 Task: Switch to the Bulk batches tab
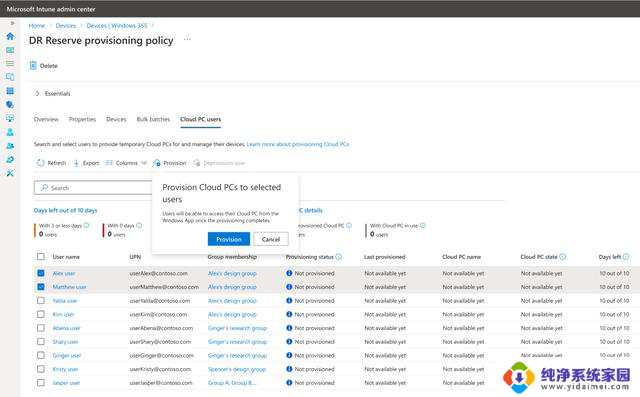pos(153,119)
